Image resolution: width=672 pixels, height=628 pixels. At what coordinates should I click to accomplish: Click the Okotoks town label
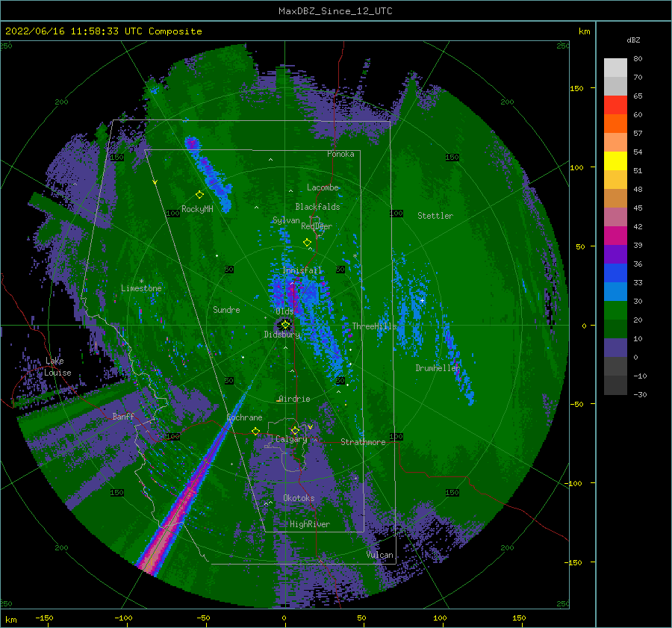[299, 498]
